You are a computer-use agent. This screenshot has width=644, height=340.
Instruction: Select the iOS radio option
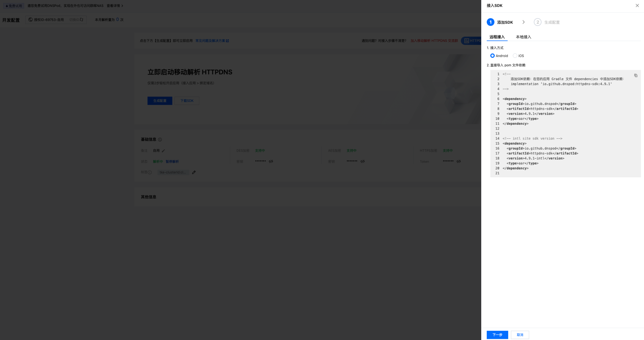515,56
